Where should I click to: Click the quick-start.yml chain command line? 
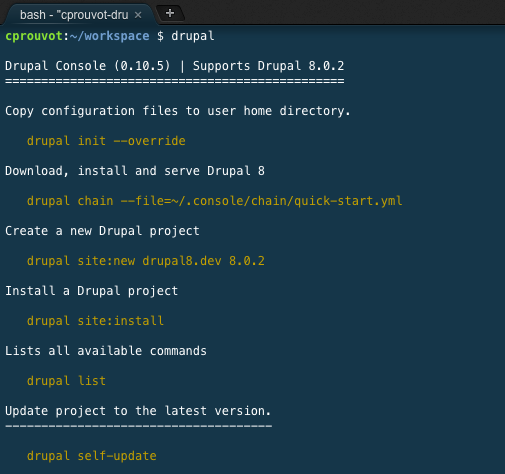(x=215, y=201)
